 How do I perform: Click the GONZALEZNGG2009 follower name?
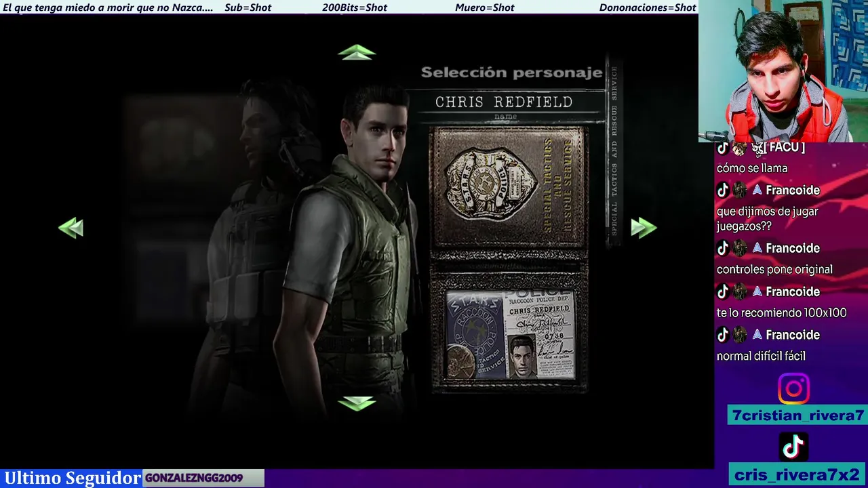pos(194,478)
